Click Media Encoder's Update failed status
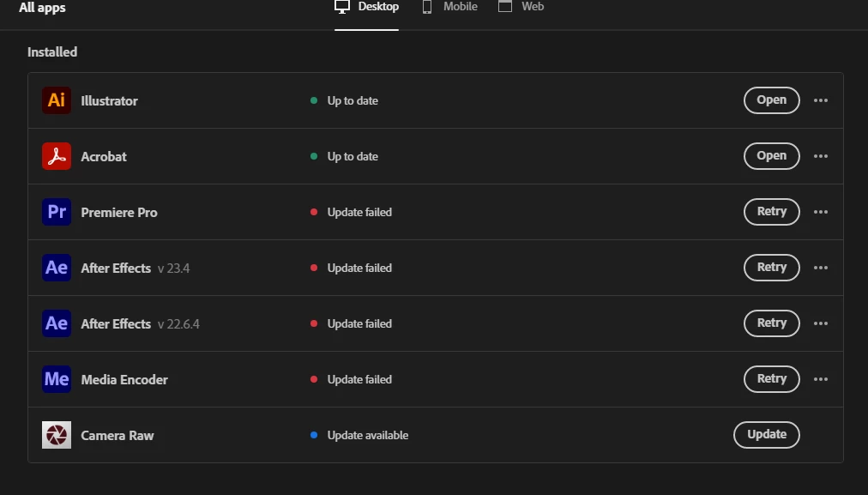The image size is (868, 495). pos(359,379)
